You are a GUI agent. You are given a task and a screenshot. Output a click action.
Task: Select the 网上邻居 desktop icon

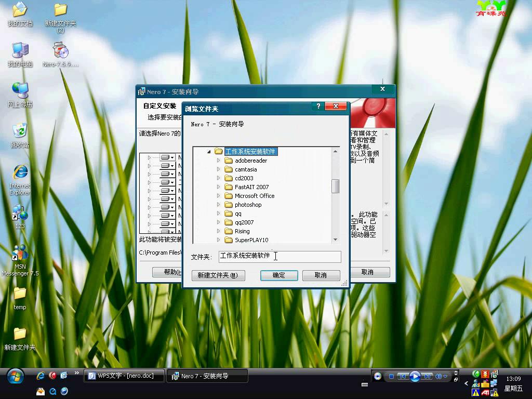click(20, 96)
